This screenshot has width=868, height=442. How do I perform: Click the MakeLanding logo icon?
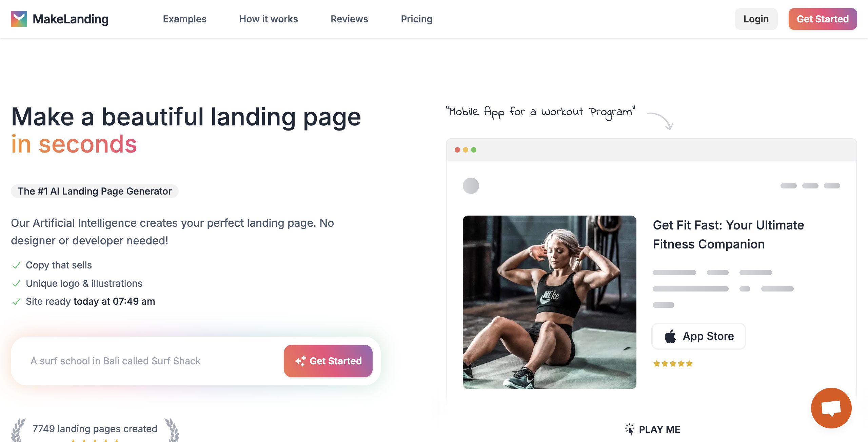pyautogui.click(x=19, y=19)
